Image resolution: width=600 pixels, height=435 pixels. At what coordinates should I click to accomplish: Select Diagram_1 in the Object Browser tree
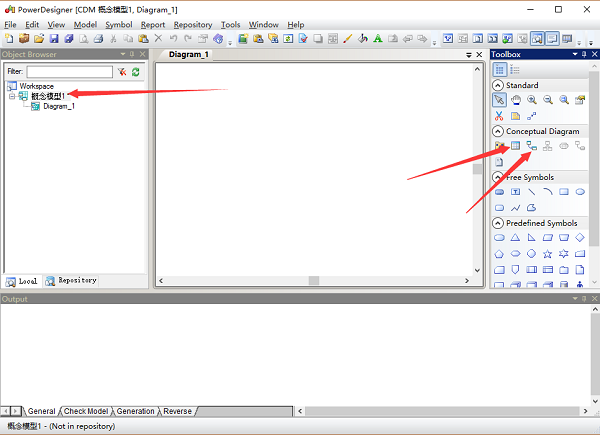pos(57,106)
